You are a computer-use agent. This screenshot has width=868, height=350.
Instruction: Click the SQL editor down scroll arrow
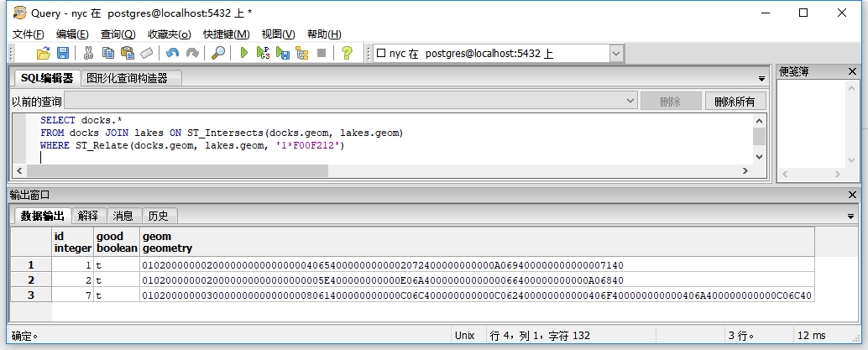click(759, 157)
